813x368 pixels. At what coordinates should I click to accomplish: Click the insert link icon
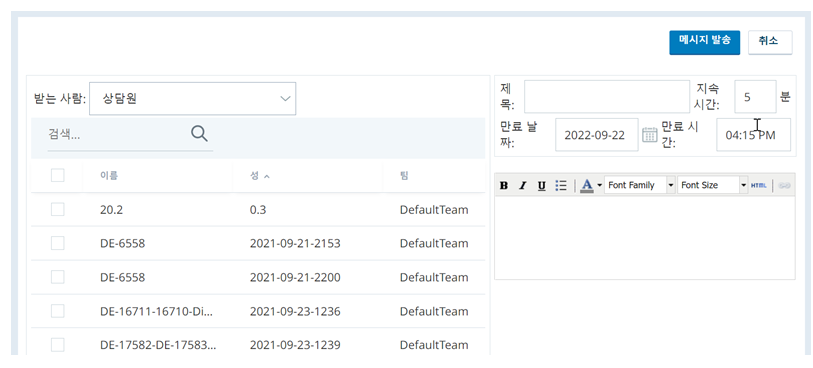[784, 186]
